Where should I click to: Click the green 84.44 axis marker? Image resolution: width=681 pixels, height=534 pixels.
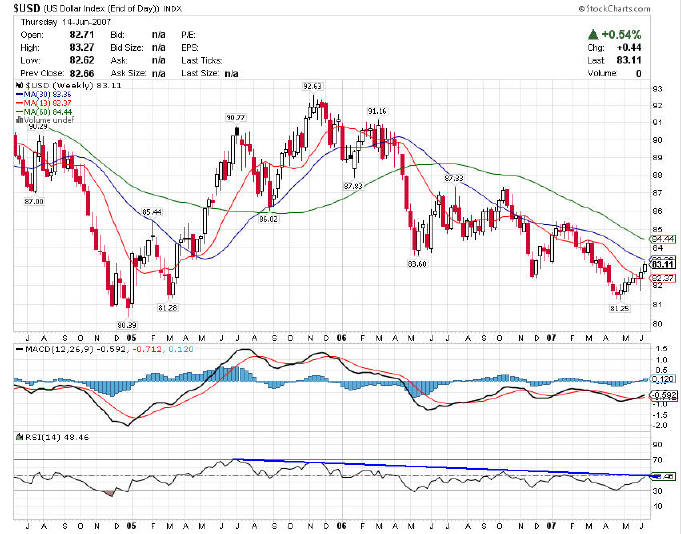[x=663, y=239]
